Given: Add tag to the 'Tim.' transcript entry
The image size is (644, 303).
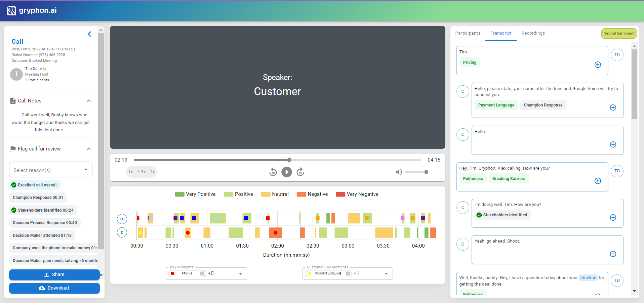Looking at the screenshot, I should tap(598, 65).
